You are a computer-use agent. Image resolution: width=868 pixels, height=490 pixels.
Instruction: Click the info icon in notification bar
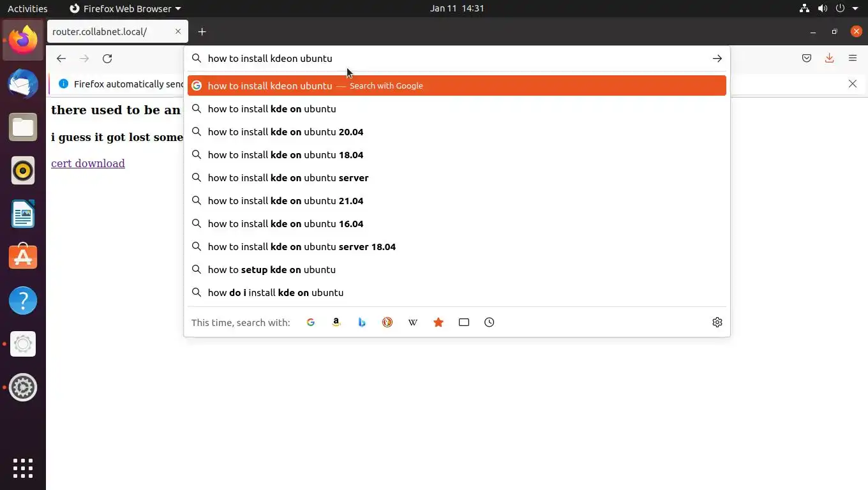point(63,84)
